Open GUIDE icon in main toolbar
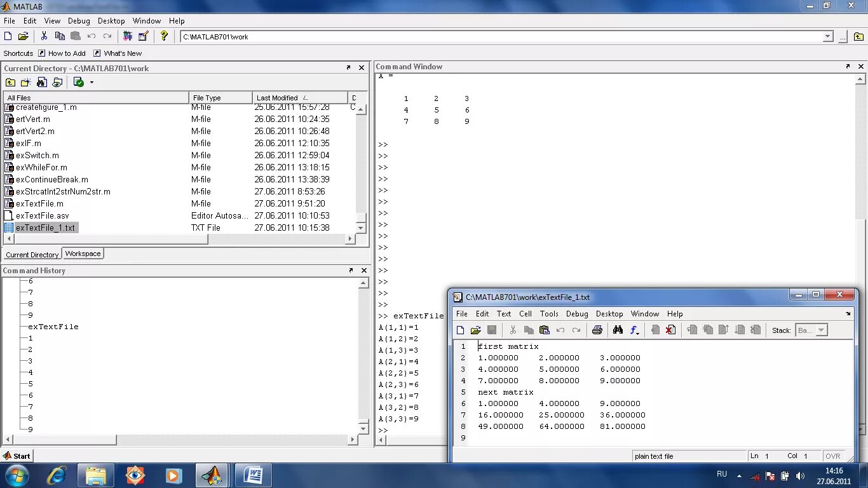Image resolution: width=868 pixels, height=488 pixels. click(x=143, y=36)
